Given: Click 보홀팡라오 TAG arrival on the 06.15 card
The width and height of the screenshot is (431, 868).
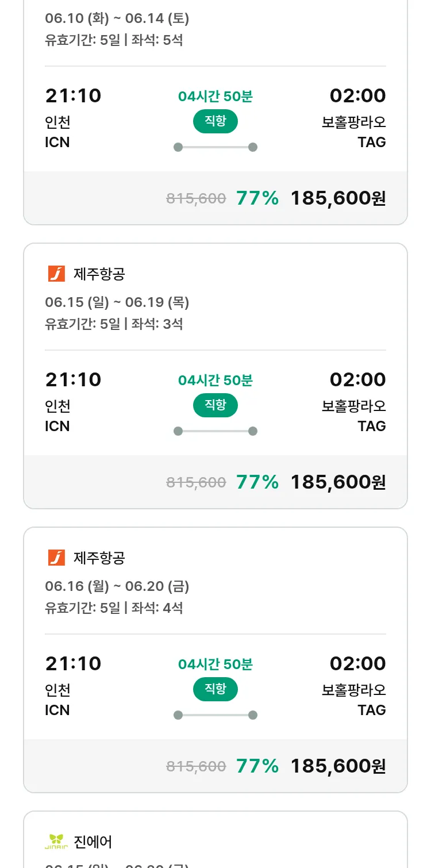Looking at the screenshot, I should (354, 416).
